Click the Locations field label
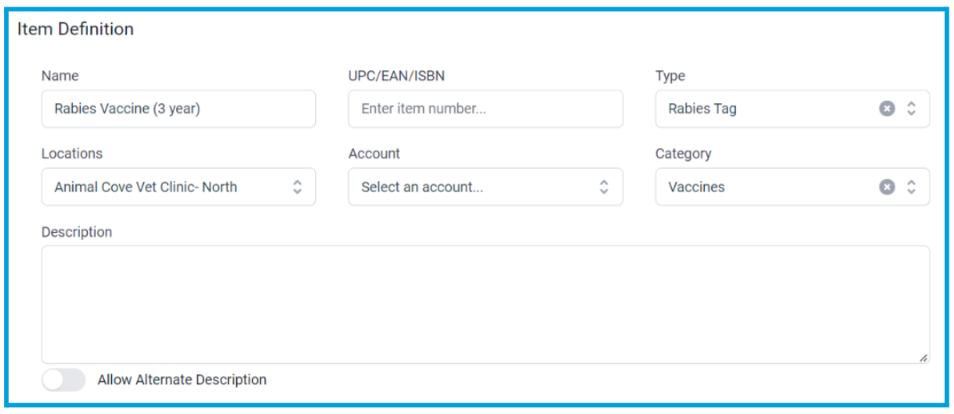 pos(72,153)
